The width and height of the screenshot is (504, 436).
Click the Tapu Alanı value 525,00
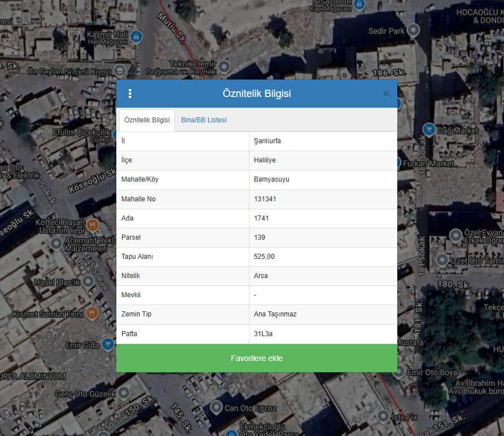(x=323, y=257)
